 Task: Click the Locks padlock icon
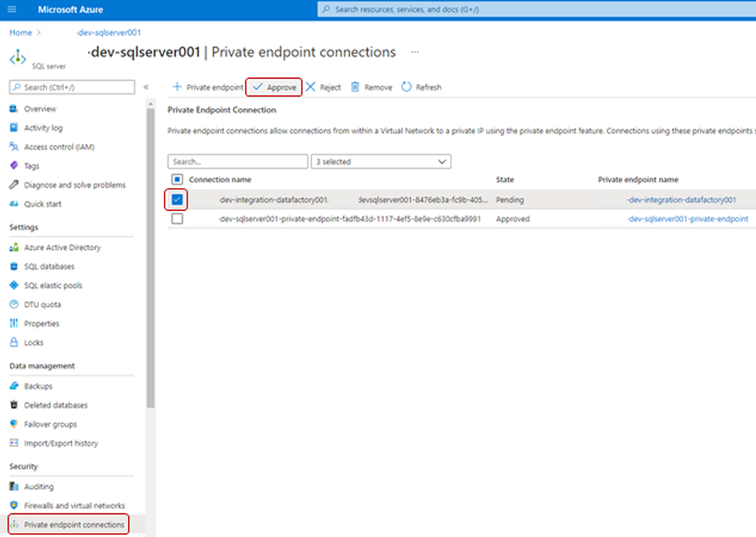tap(14, 343)
